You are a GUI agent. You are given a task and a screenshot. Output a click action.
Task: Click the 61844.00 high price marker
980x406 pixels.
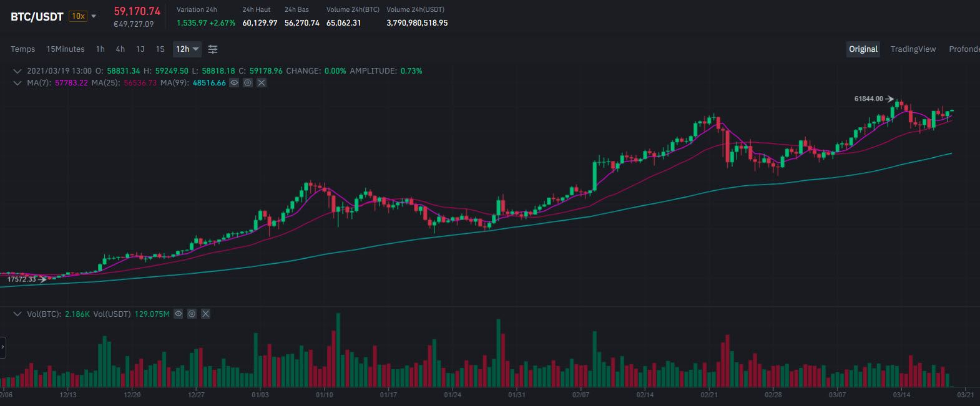point(869,99)
